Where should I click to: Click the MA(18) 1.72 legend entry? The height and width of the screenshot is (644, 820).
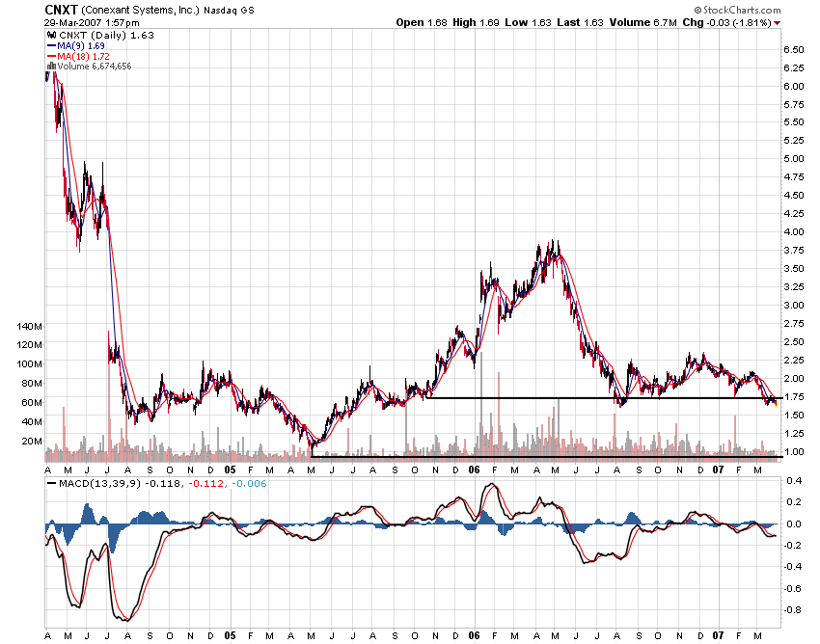point(84,57)
